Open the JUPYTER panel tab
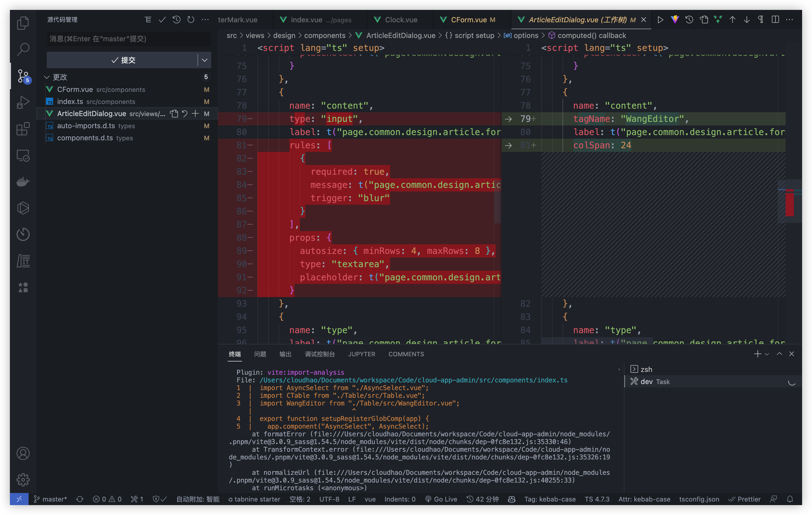 coord(361,354)
